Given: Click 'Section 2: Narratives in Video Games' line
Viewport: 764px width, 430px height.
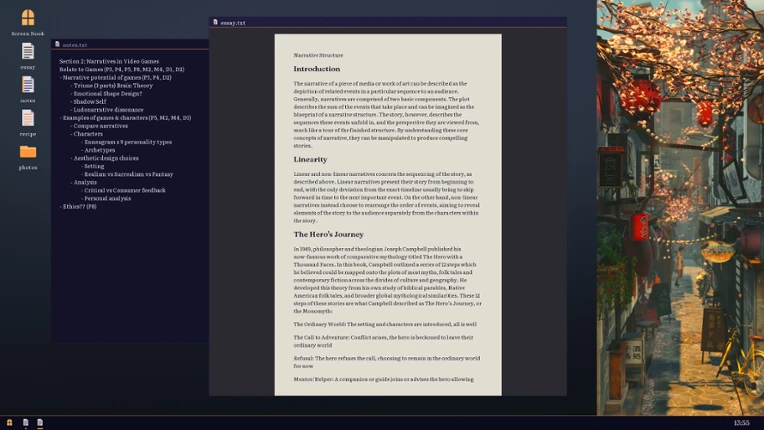Looking at the screenshot, I should pos(109,61).
